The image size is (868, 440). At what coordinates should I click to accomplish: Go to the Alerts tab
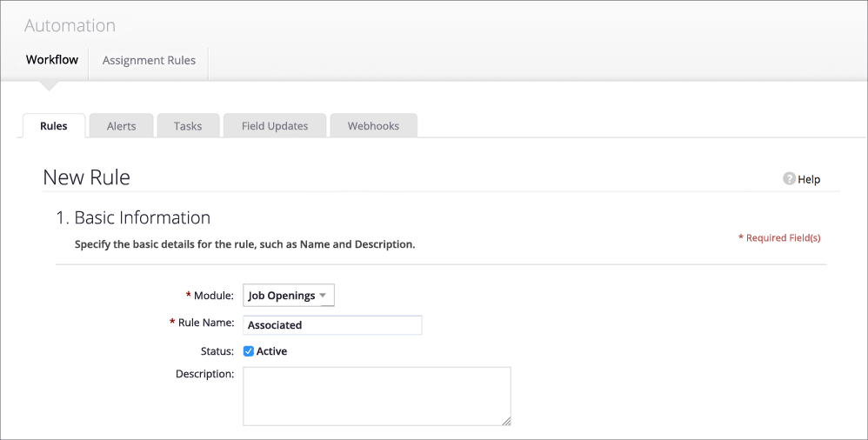click(122, 126)
